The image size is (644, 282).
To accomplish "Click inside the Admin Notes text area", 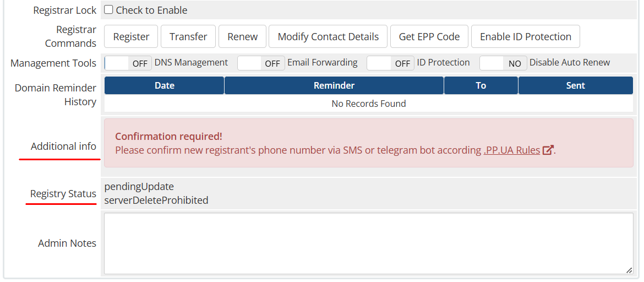I will 368,243.
